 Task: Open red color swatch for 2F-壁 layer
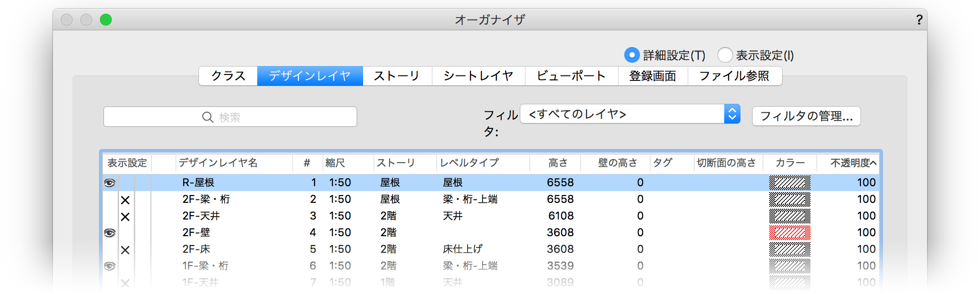pyautogui.click(x=790, y=233)
